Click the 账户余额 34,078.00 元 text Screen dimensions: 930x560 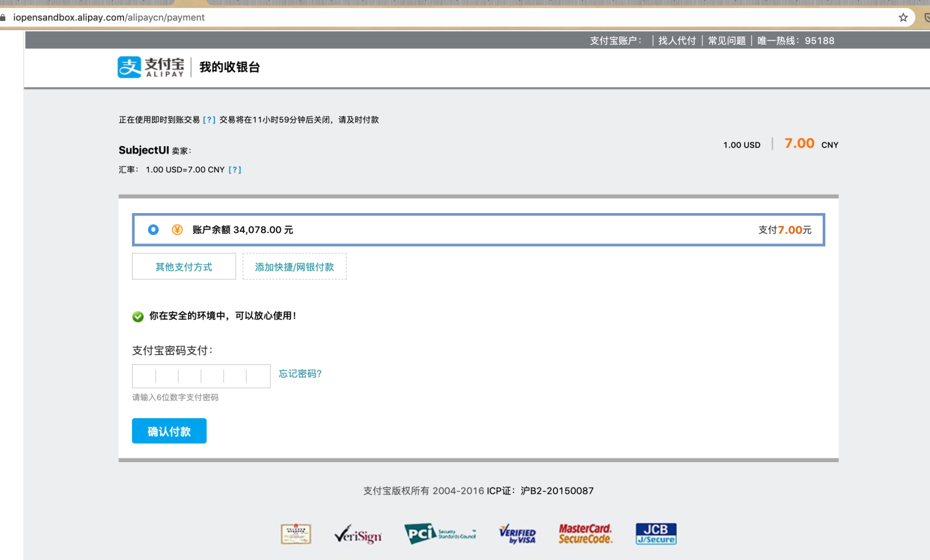tap(243, 230)
